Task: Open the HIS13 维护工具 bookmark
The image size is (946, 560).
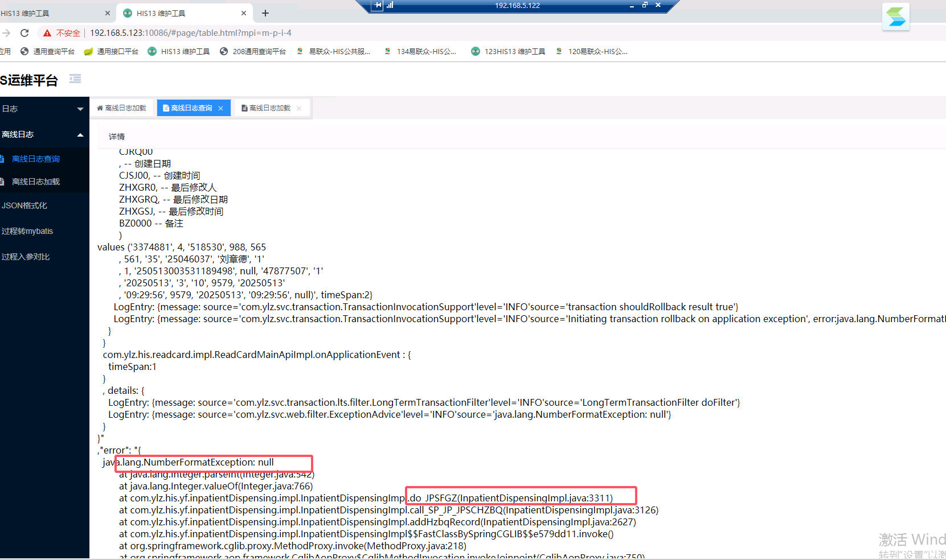Action: tap(178, 51)
